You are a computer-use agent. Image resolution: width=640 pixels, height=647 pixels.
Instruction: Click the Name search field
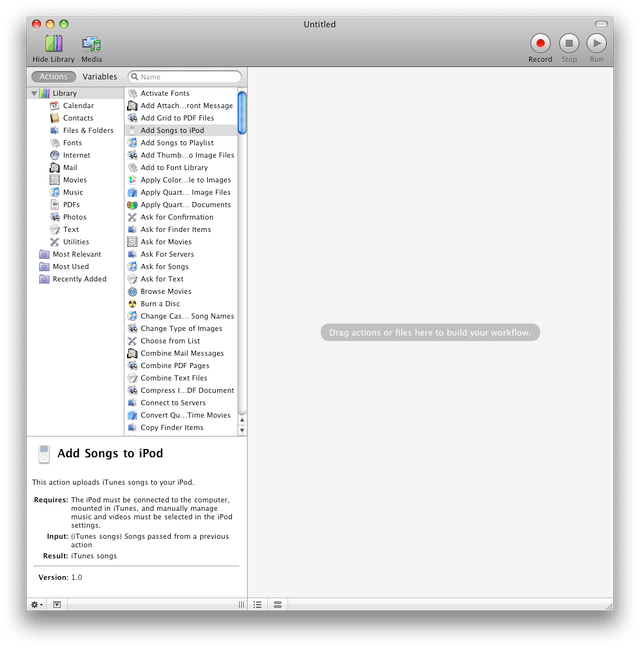[x=185, y=77]
